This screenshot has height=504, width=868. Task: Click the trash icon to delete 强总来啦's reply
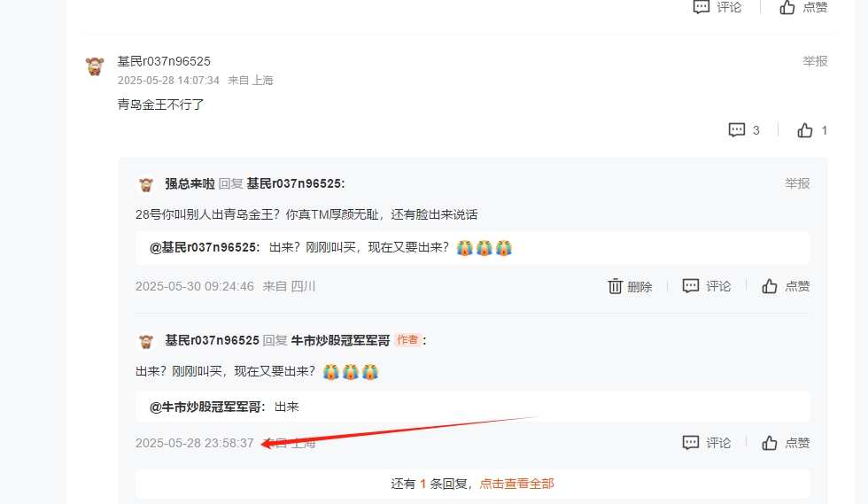[x=615, y=286]
